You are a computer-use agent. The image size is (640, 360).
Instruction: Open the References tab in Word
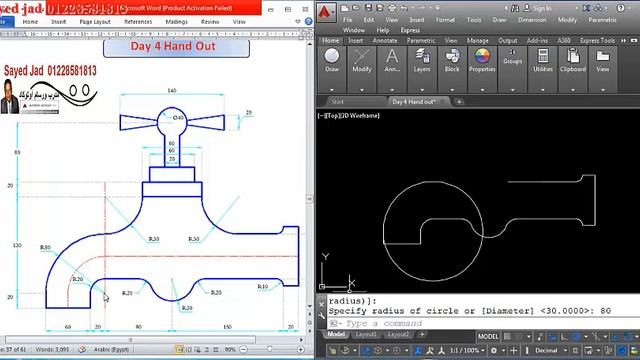(x=138, y=22)
